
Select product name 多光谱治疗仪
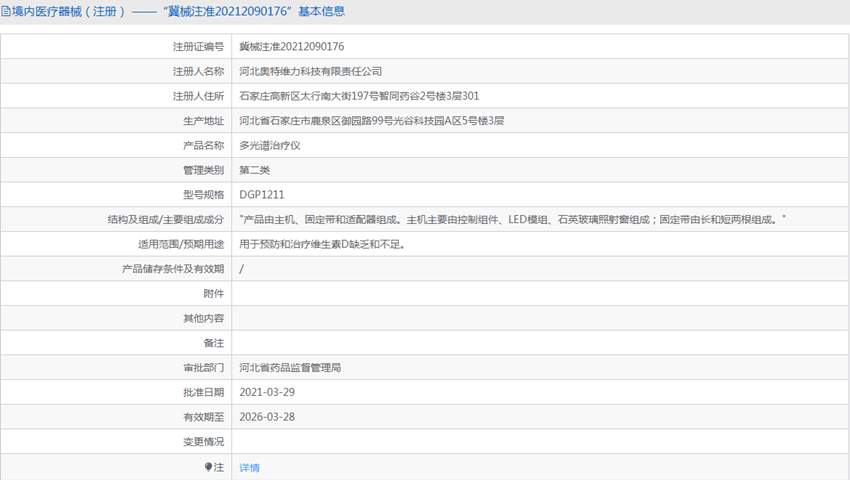coord(270,145)
